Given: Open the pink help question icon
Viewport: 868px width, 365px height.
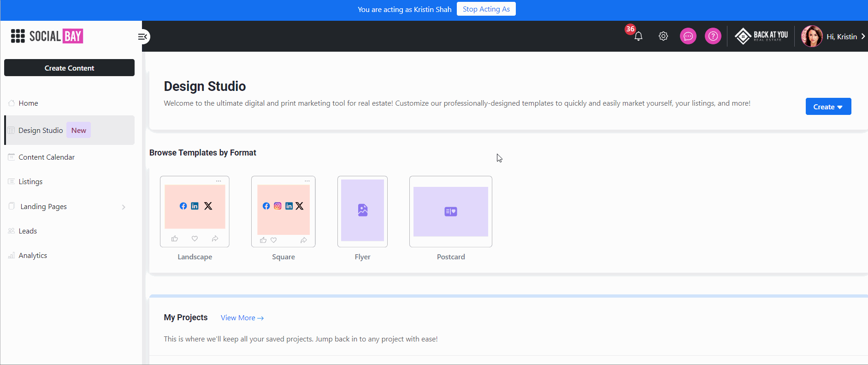Looking at the screenshot, I should pos(713,36).
